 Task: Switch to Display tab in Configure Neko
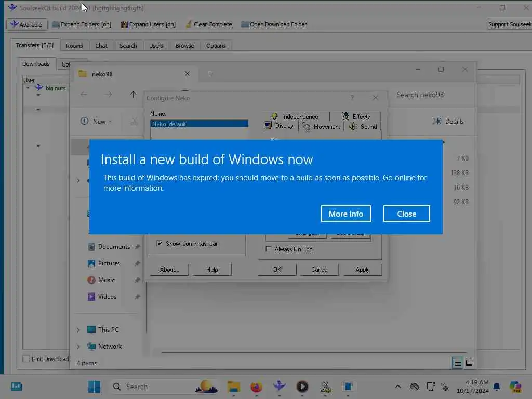[x=279, y=126]
